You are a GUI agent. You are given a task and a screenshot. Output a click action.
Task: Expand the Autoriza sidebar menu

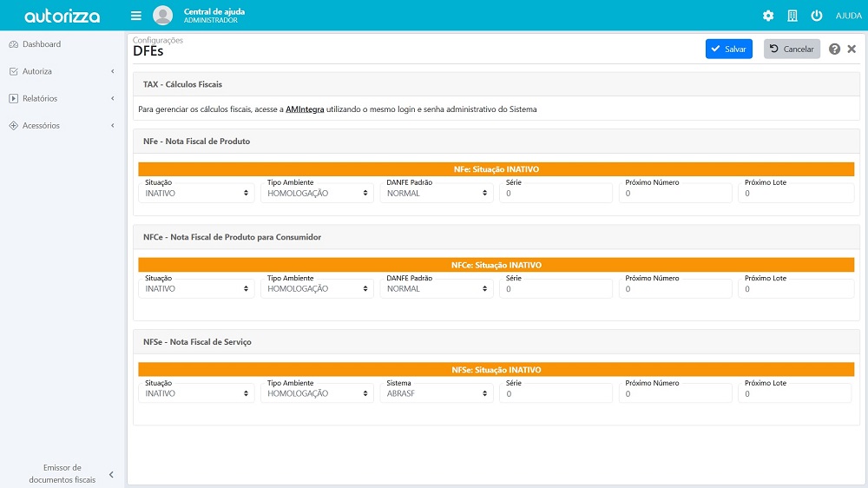(61, 71)
